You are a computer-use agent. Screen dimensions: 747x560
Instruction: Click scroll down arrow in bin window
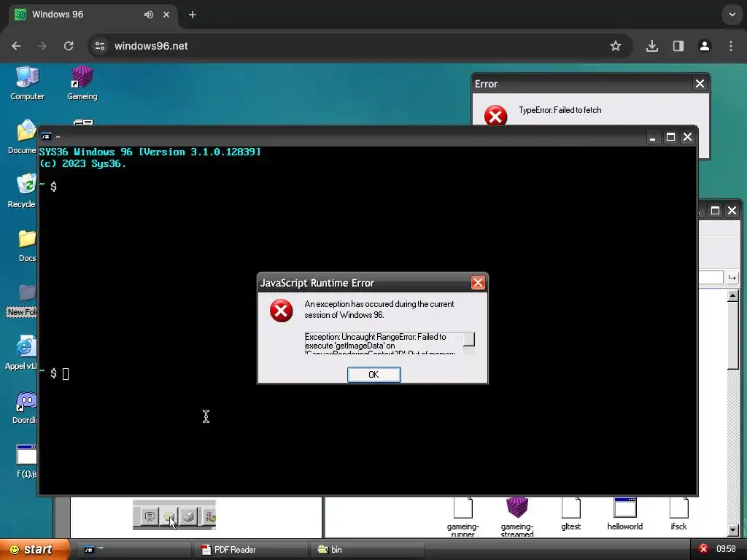732,530
